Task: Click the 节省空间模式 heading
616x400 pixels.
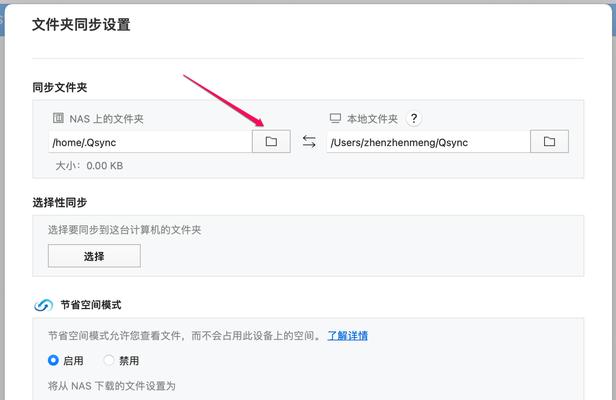Action: (x=91, y=305)
